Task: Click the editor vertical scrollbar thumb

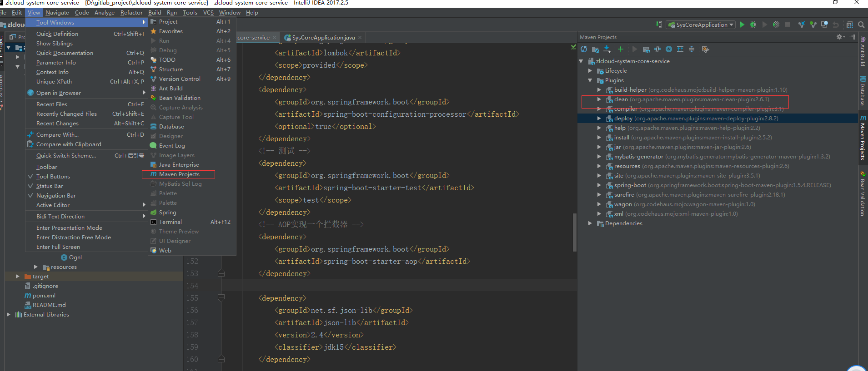Action: click(x=574, y=232)
